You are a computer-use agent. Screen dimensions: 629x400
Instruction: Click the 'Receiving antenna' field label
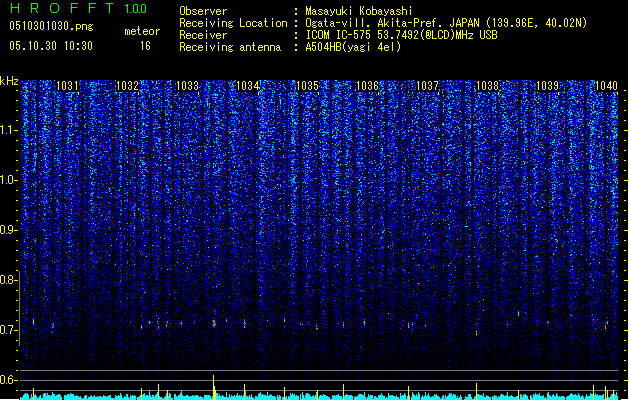pos(230,47)
